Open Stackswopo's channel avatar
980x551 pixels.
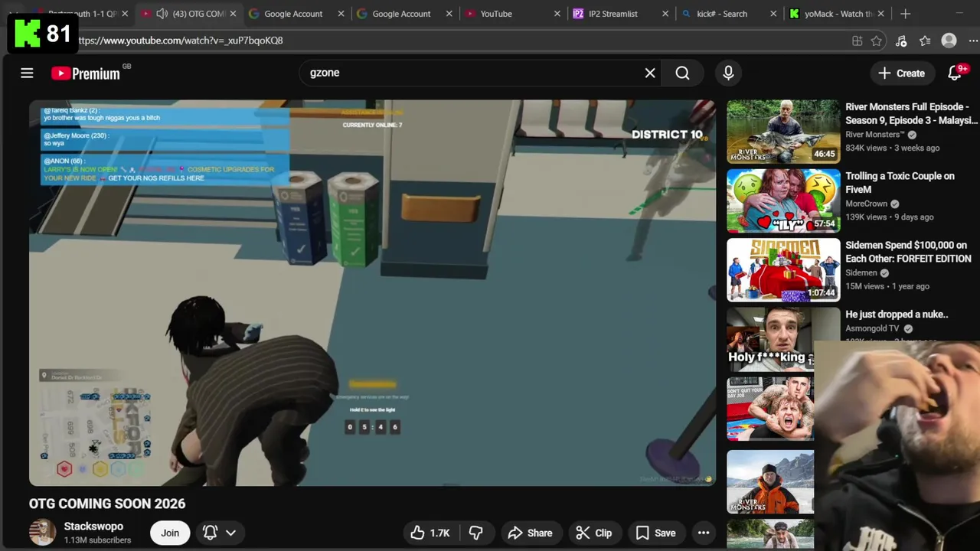tap(42, 533)
